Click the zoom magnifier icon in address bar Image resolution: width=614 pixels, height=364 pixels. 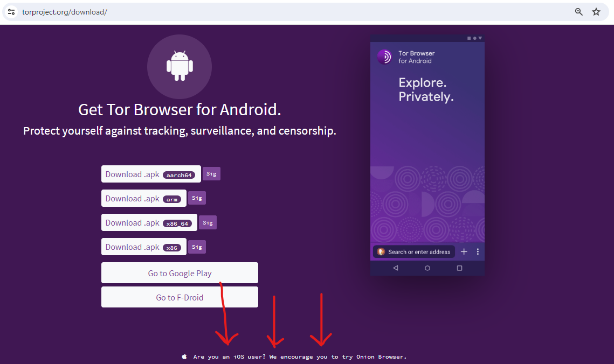(x=578, y=12)
